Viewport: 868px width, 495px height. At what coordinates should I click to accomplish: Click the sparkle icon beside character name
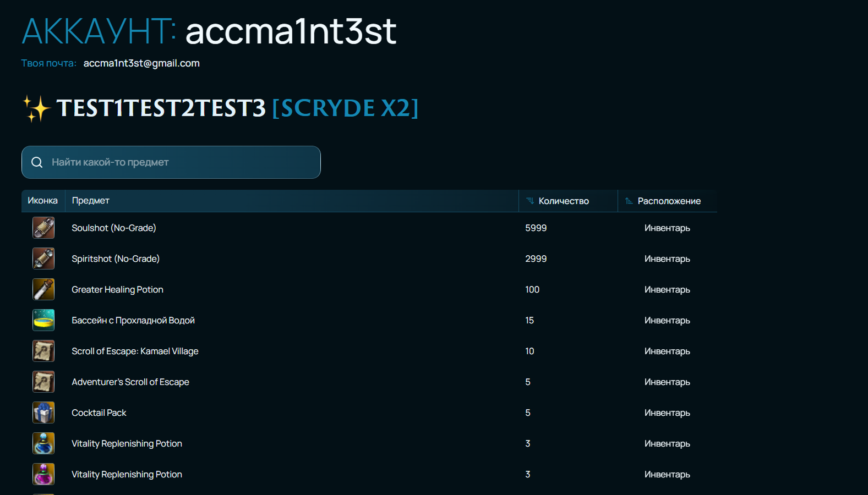point(36,108)
